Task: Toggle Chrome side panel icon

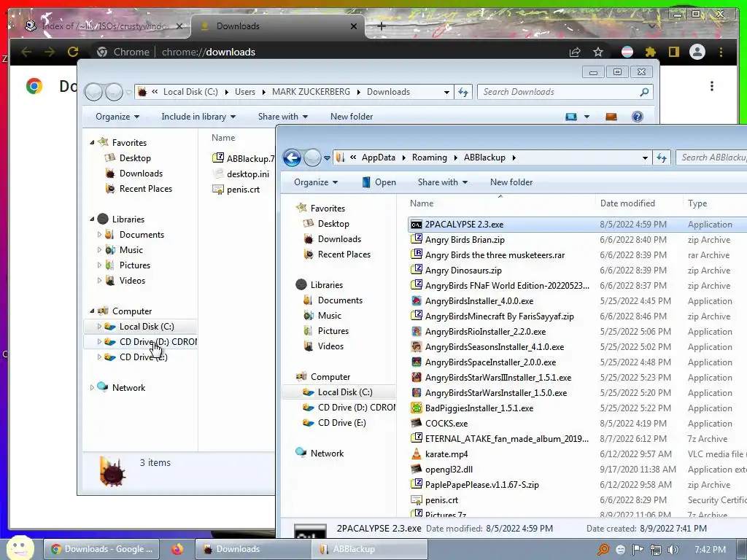Action: [x=673, y=52]
